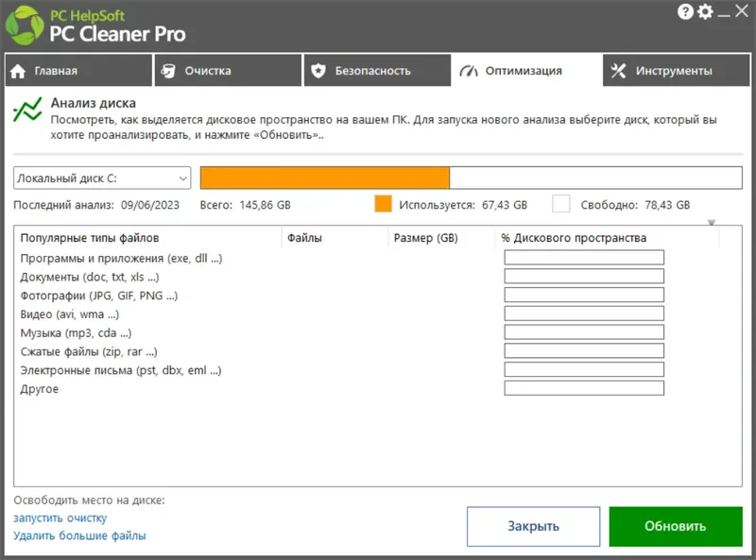The height and width of the screenshot is (560, 756).
Task: Select the Фотографии (JPG, GIF, PNG) row
Action: pyautogui.click(x=378, y=296)
